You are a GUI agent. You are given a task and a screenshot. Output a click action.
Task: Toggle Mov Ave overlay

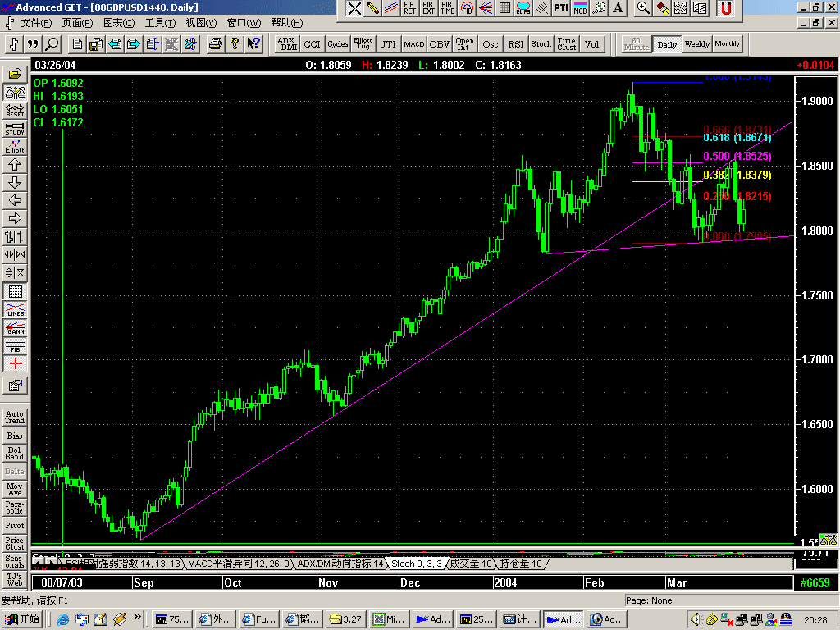[x=15, y=489]
